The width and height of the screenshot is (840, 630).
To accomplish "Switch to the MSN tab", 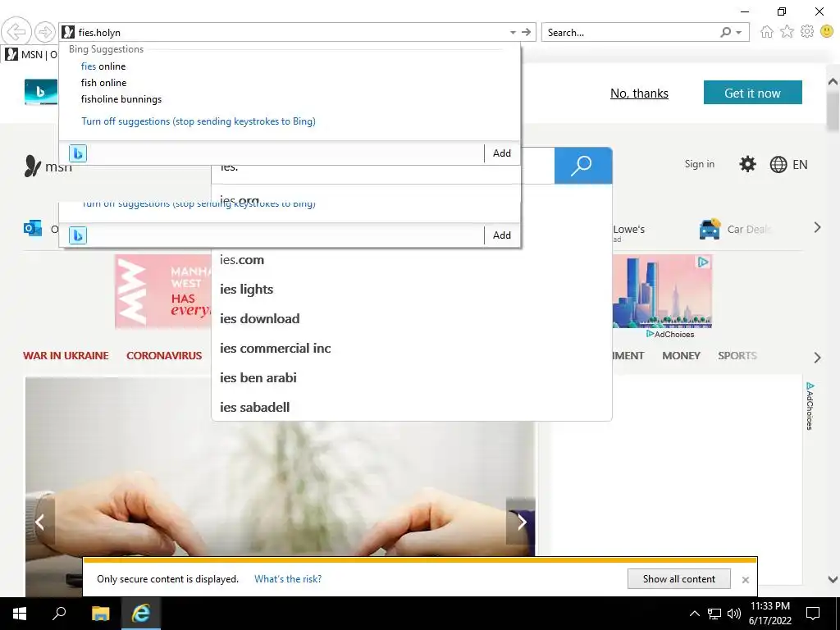I will pos(30,54).
